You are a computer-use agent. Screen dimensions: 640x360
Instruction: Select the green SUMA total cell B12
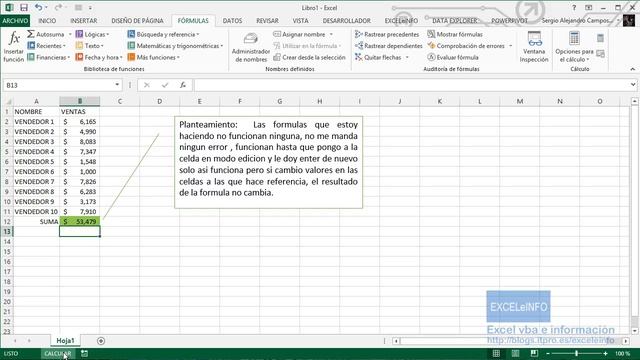tap(80, 222)
